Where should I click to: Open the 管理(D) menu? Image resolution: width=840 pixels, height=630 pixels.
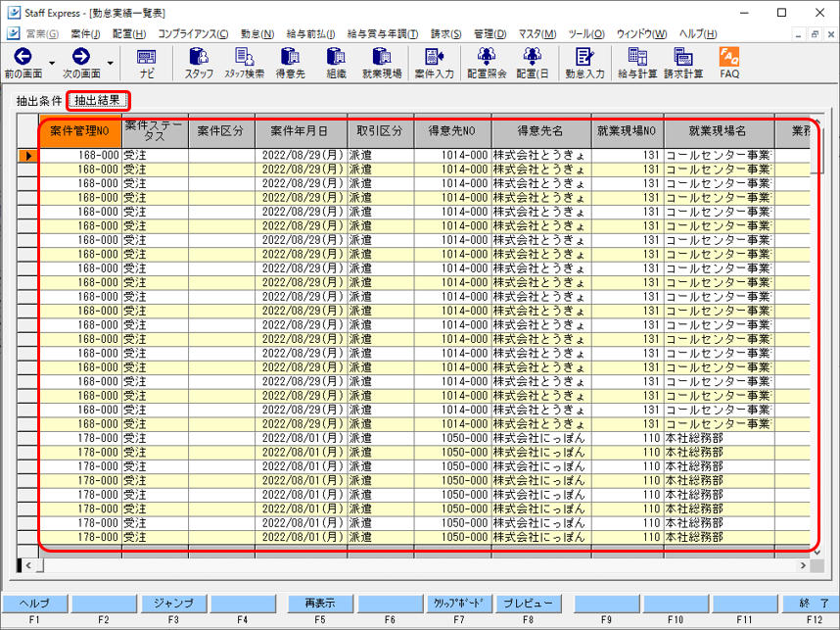click(490, 33)
